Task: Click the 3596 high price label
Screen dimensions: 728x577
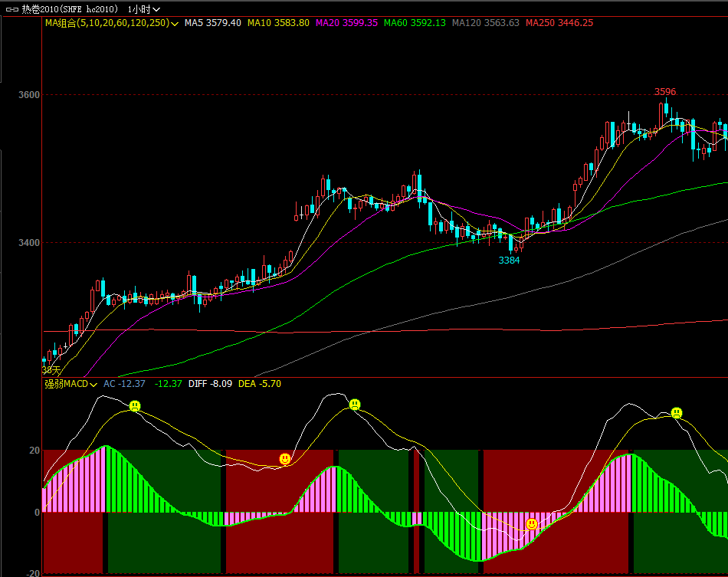Action: click(x=665, y=91)
